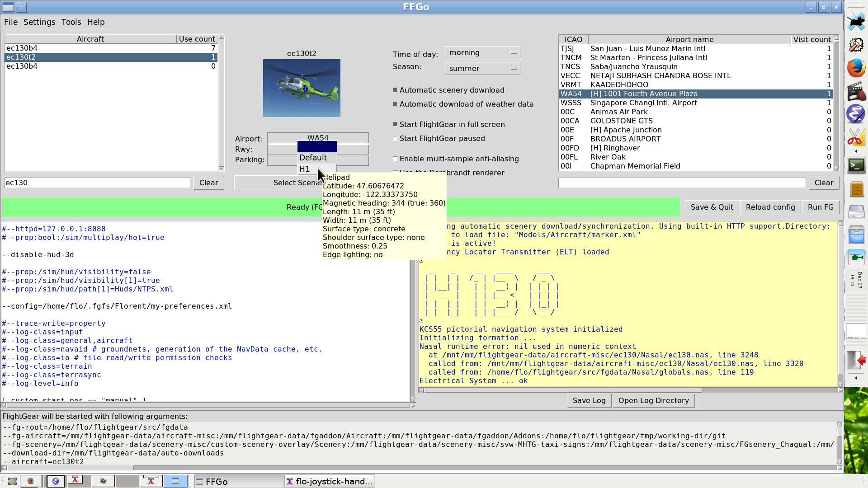Click the ec130t2 helicopter preview image
This screenshot has width=868, height=488.
tap(302, 88)
